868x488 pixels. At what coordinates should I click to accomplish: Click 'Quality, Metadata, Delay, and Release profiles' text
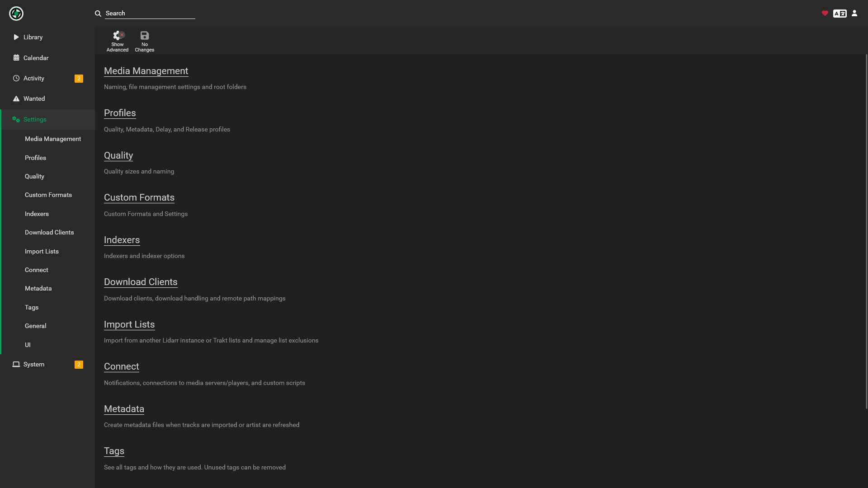click(x=167, y=129)
